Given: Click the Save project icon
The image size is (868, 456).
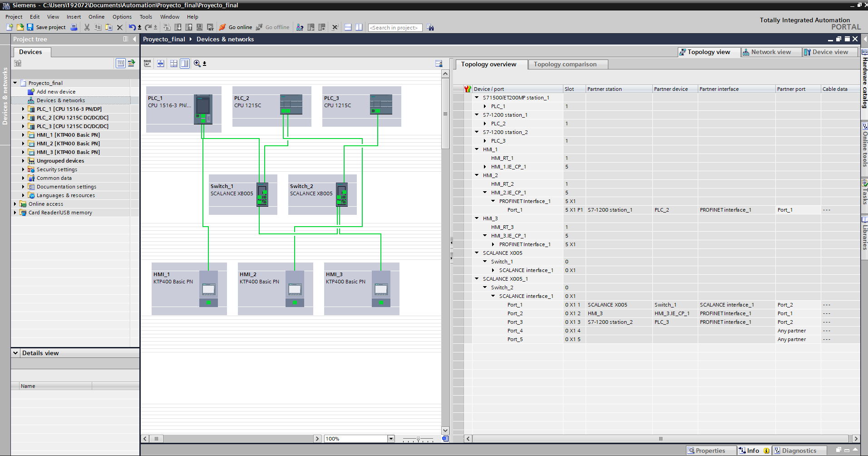Looking at the screenshot, I should pos(30,27).
